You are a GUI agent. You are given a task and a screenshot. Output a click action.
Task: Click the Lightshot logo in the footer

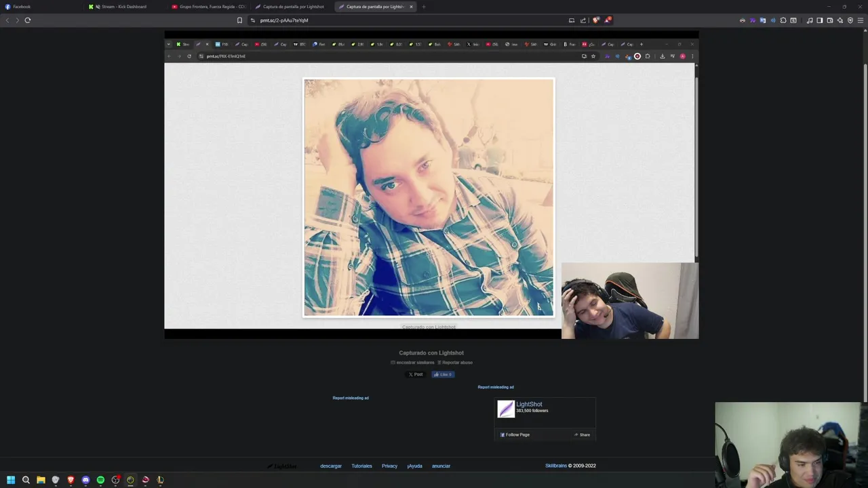(x=282, y=466)
